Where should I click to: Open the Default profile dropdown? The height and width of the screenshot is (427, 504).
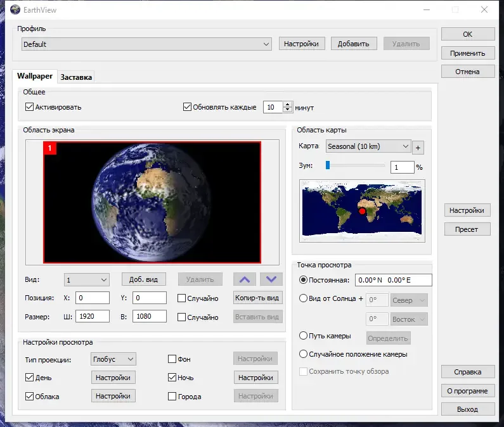click(x=146, y=44)
